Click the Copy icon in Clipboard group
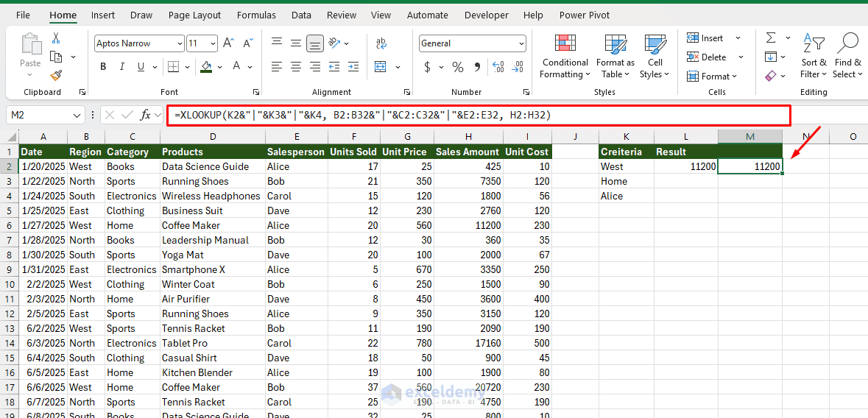868x418 pixels. coord(55,57)
